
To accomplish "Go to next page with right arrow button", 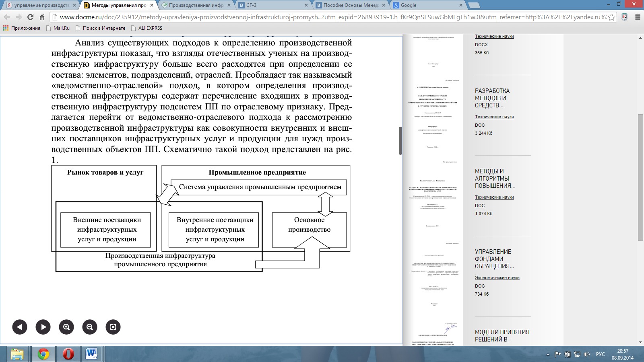I will [43, 327].
